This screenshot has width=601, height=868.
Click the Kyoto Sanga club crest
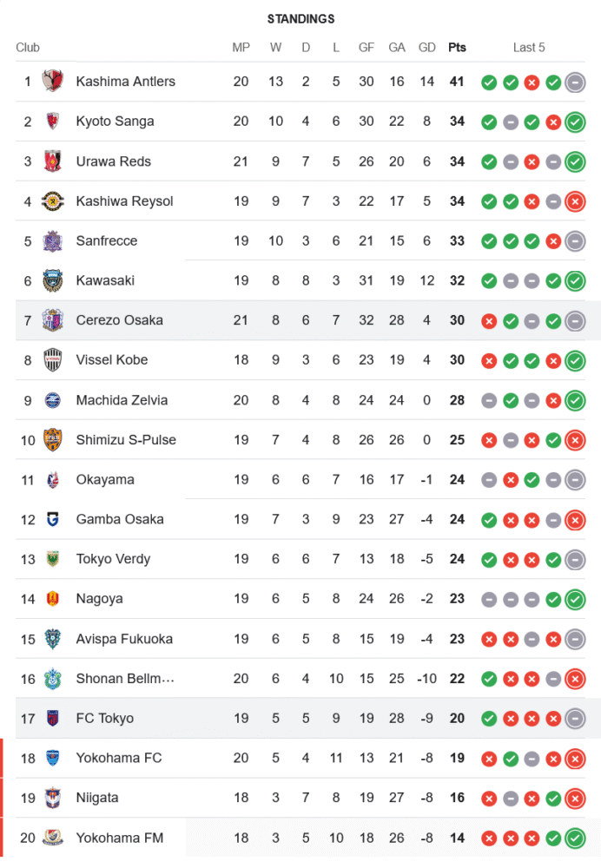(54, 122)
